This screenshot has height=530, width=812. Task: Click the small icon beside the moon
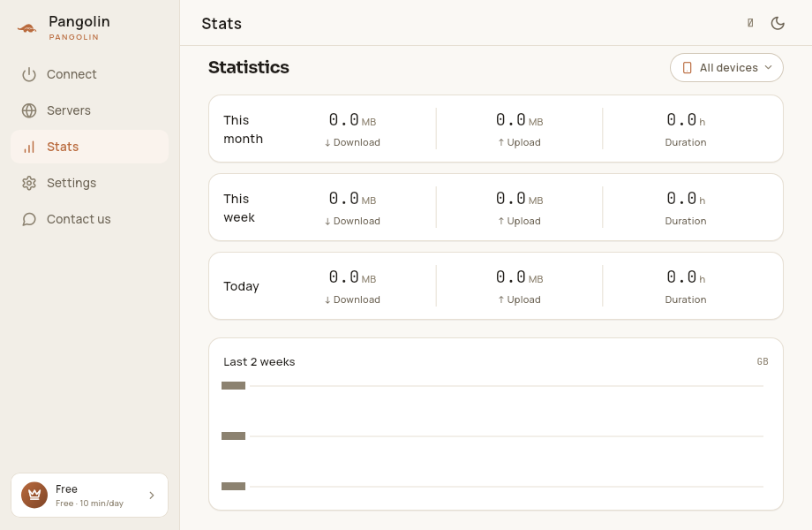pos(750,23)
